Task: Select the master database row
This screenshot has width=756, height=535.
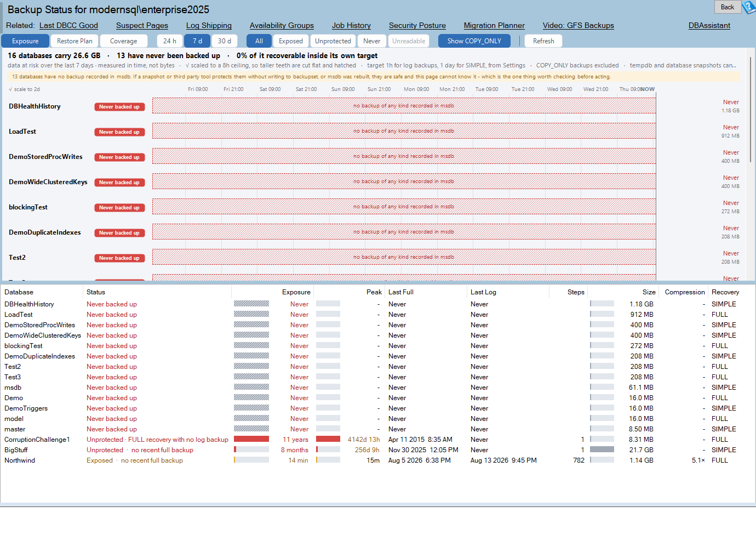Action: [378, 429]
